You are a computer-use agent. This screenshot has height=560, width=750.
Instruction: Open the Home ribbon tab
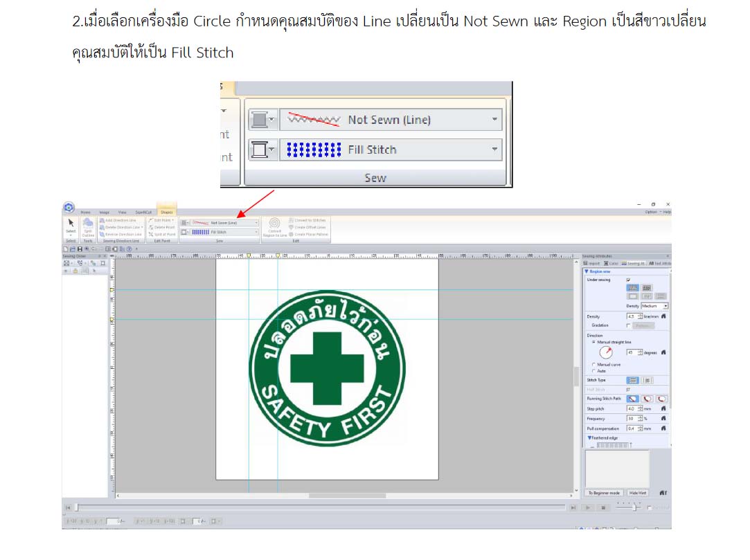coord(86,212)
